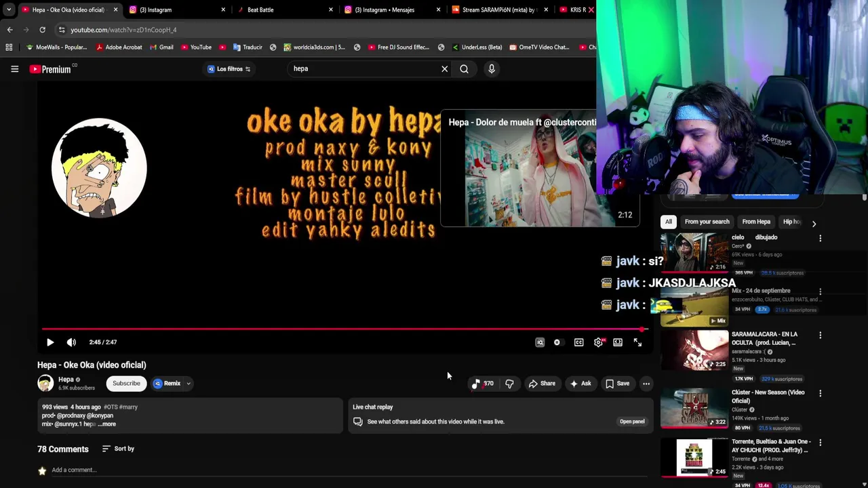Start voice search microphone icon
868x488 pixels.
pyautogui.click(x=492, y=68)
